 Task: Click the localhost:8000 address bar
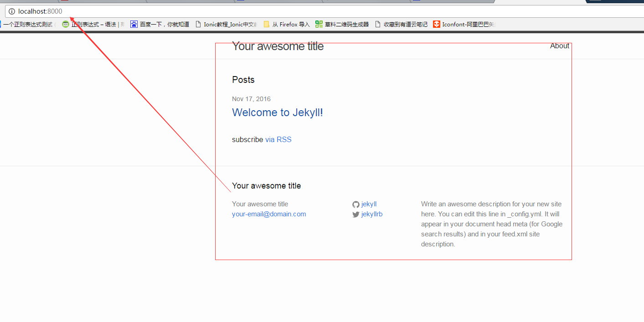(x=324, y=11)
